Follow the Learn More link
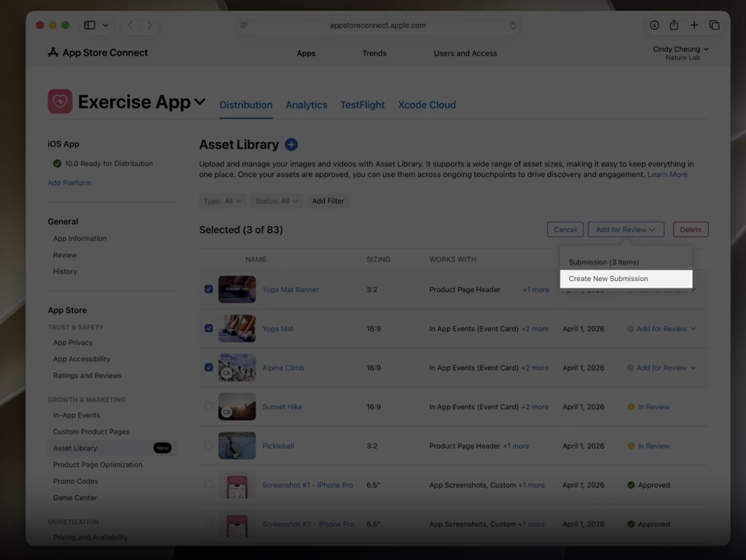746x560 pixels. coord(667,175)
